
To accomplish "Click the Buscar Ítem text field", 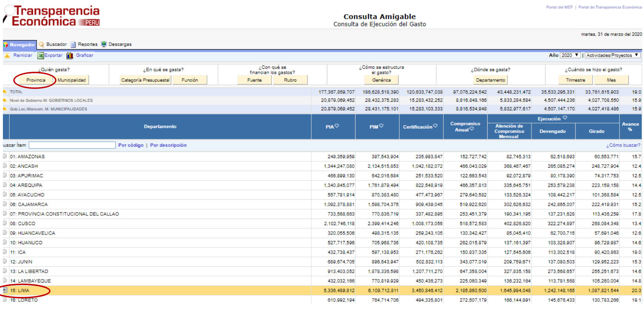I will [x=72, y=145].
